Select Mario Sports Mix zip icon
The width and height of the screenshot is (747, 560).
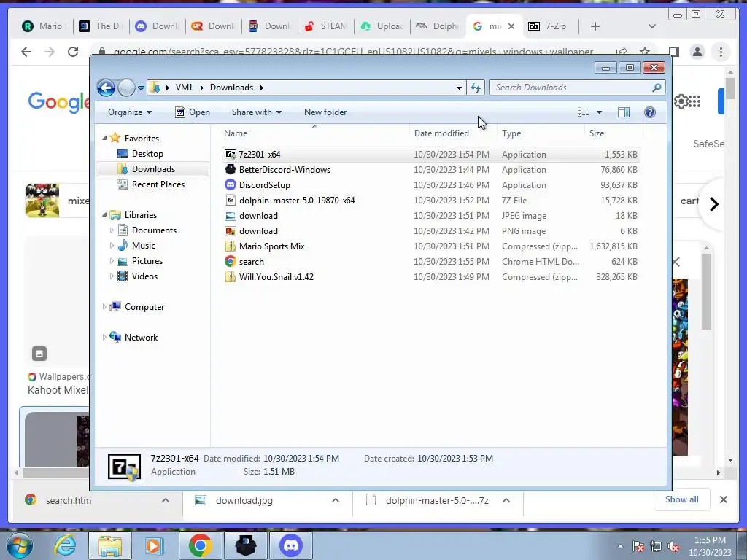(231, 246)
